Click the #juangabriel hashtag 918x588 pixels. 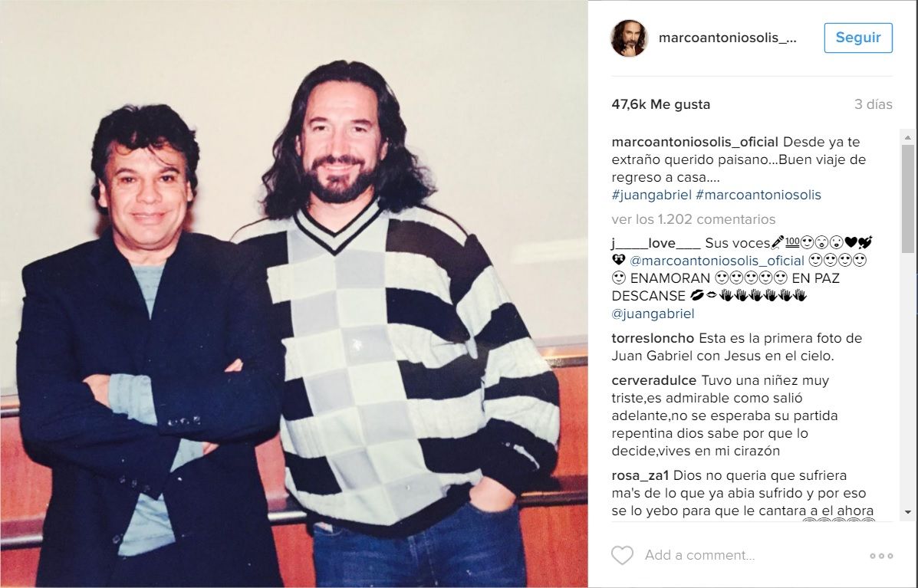pos(652,195)
